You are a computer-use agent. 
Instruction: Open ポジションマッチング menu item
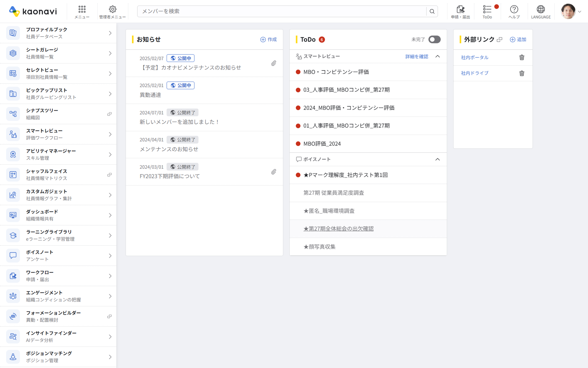tap(58, 357)
